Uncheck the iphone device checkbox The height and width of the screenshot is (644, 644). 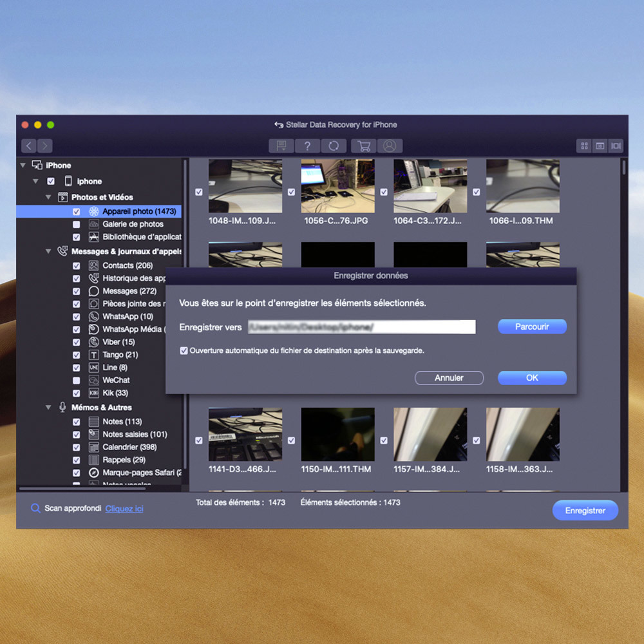[51, 181]
